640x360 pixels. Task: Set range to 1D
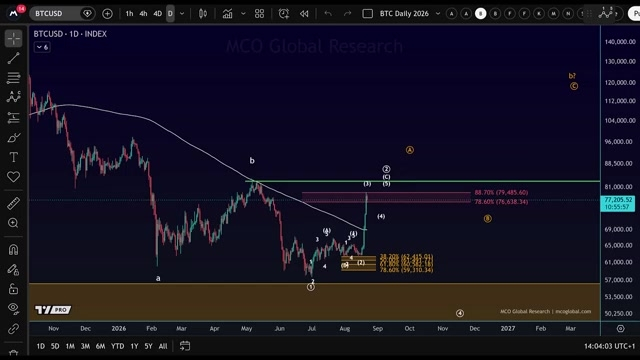(40, 346)
